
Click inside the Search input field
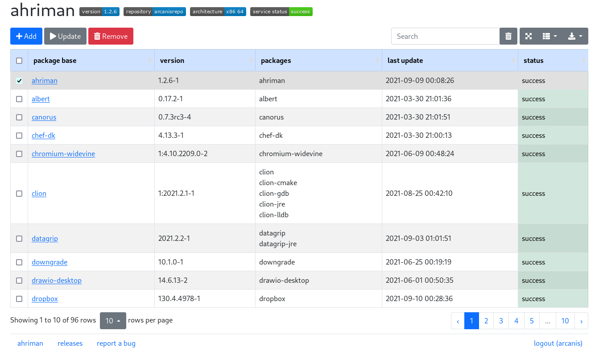[x=445, y=36]
